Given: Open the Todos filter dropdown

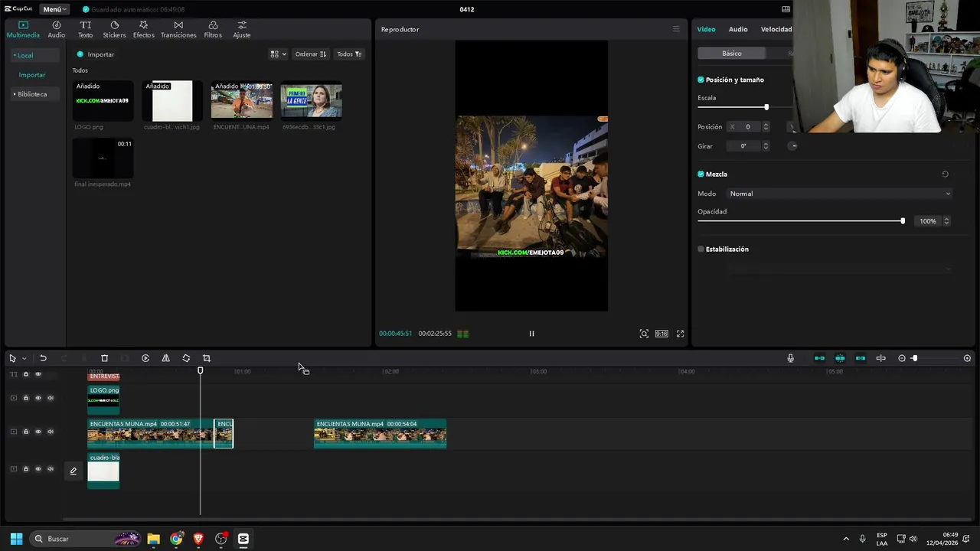Looking at the screenshot, I should (349, 54).
